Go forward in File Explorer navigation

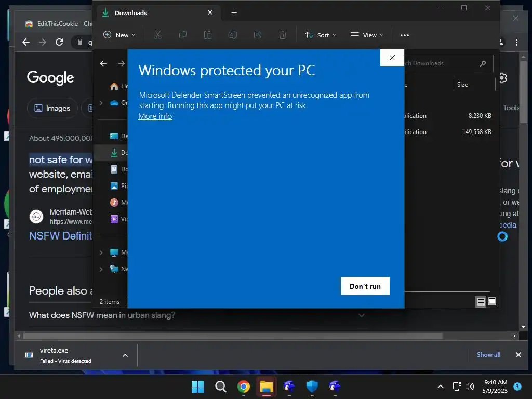(122, 63)
